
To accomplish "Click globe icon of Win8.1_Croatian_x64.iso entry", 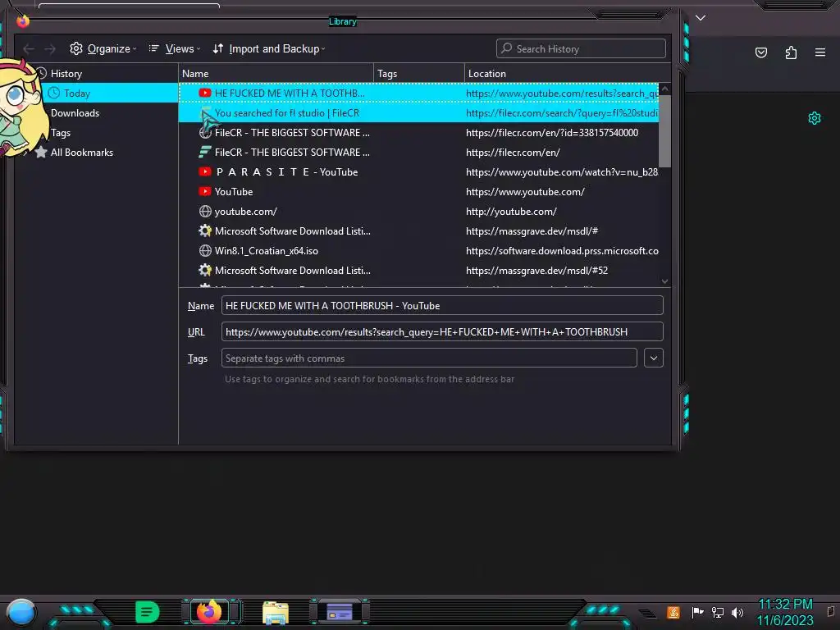I will pyautogui.click(x=204, y=251).
